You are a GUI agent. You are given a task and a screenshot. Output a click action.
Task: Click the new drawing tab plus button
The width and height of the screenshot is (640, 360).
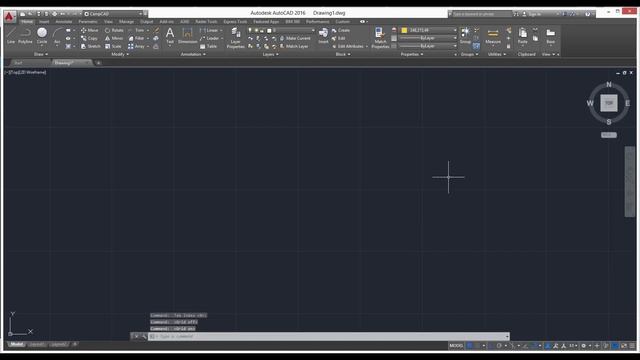(x=98, y=63)
